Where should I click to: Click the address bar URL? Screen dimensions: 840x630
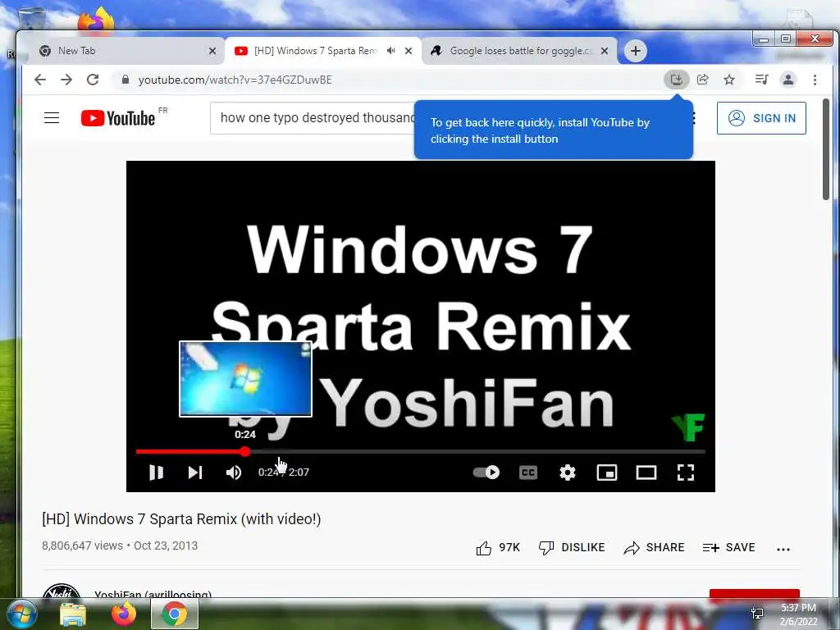pyautogui.click(x=235, y=80)
